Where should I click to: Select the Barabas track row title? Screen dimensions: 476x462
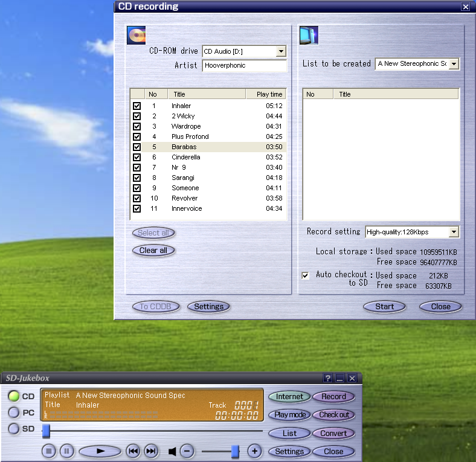click(184, 147)
